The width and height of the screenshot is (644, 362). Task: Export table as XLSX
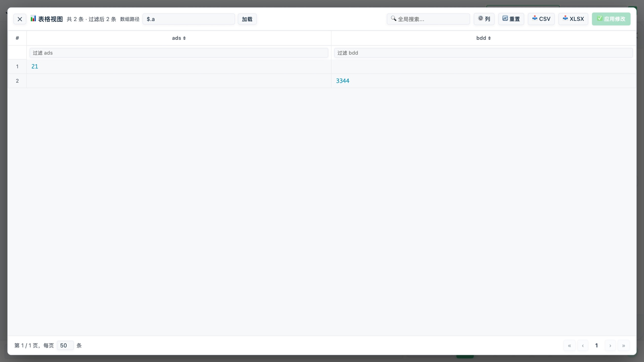[x=573, y=19]
